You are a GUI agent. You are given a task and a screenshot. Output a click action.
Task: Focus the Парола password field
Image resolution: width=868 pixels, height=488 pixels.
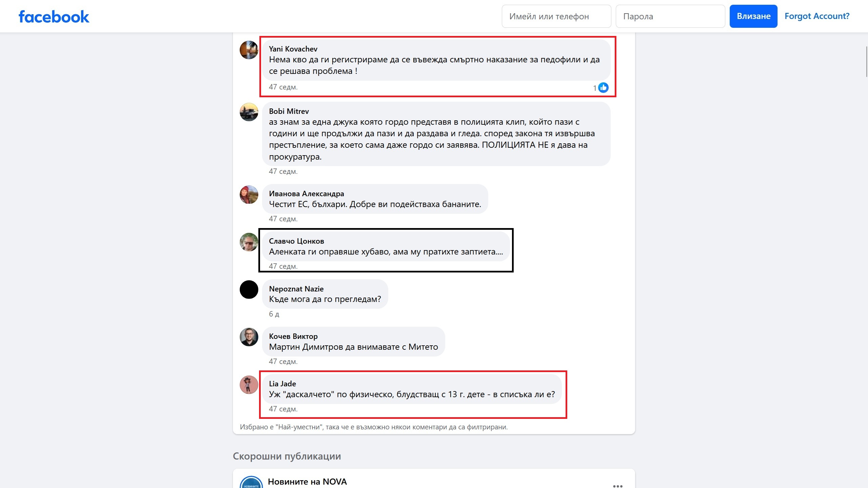(670, 16)
